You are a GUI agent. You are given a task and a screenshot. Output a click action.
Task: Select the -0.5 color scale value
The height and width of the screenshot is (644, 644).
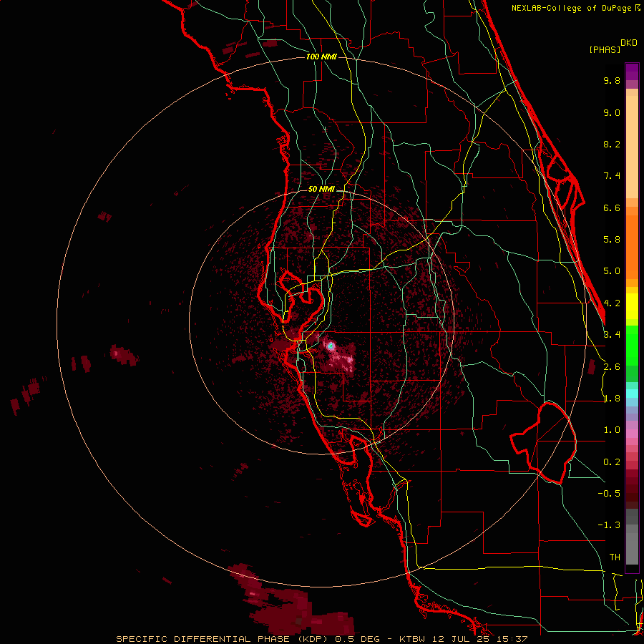[609, 494]
